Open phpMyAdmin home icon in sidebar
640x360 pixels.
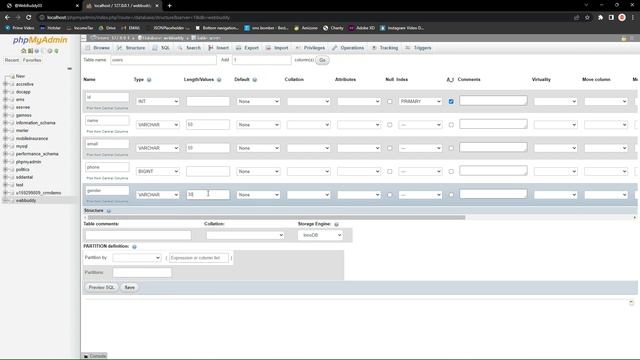[x=24, y=51]
